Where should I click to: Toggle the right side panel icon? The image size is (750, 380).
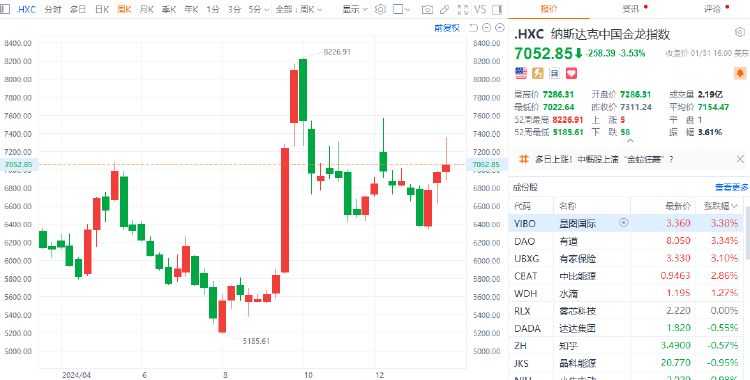[497, 9]
